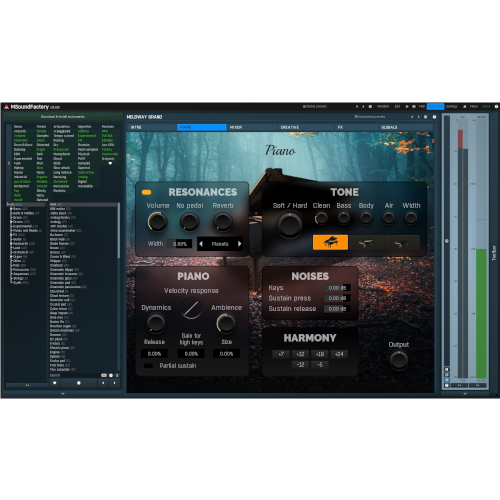Open the Planets reverb selector
This screenshot has width=500, height=500.
[220, 244]
